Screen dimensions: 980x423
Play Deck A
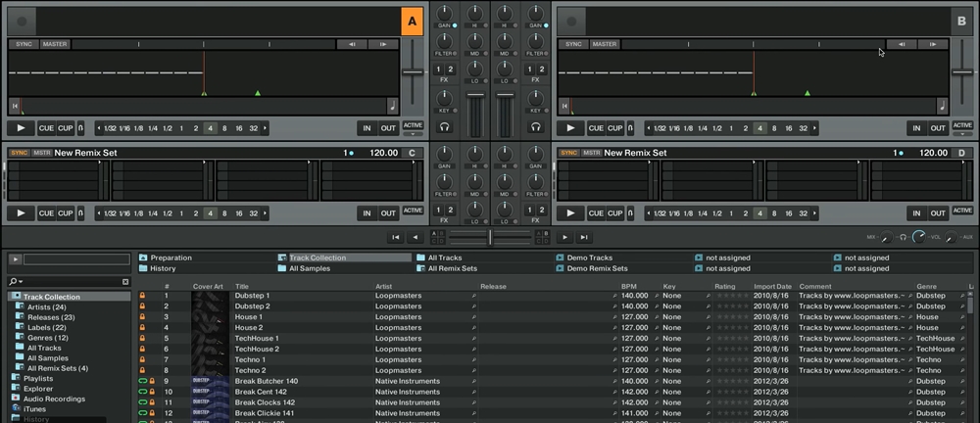pos(22,128)
